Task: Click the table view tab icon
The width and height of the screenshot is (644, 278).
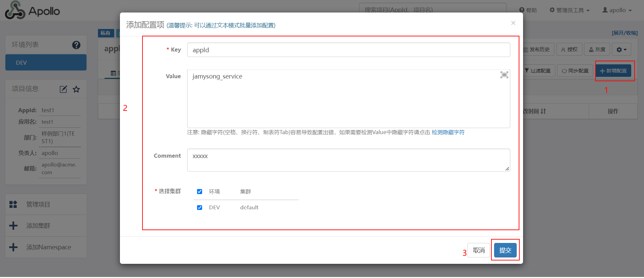Action: click(114, 73)
